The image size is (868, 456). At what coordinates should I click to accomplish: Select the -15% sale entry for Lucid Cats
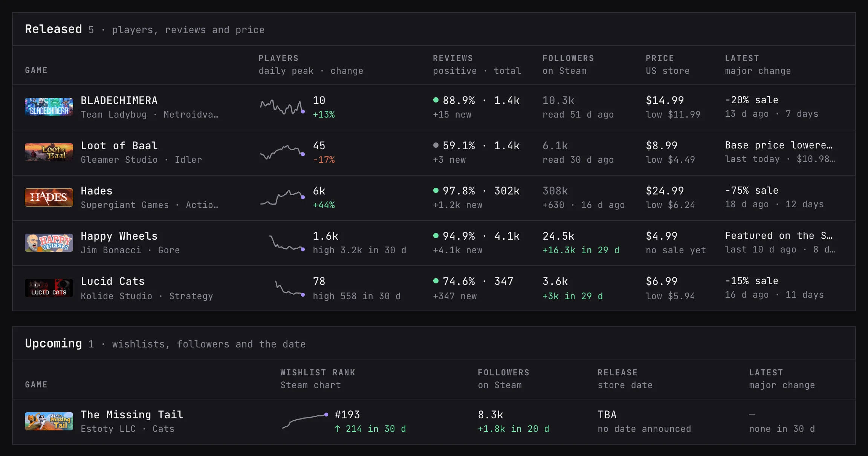[x=752, y=281]
